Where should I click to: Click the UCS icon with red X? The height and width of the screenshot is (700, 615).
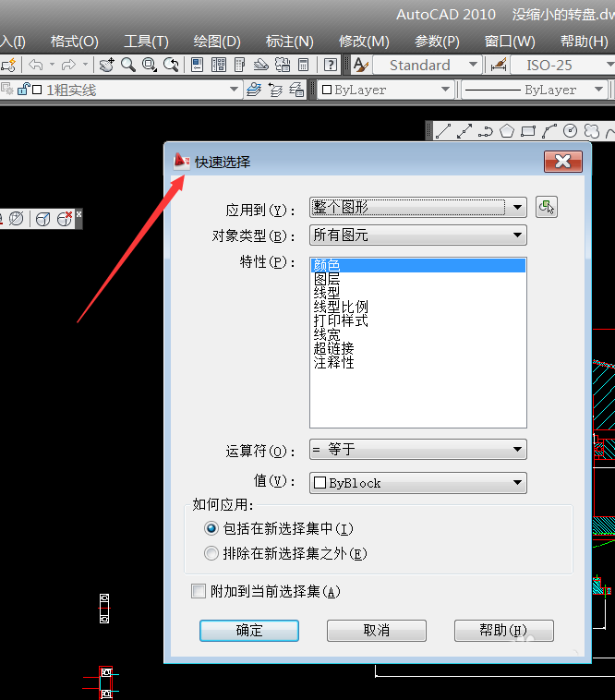[65, 219]
